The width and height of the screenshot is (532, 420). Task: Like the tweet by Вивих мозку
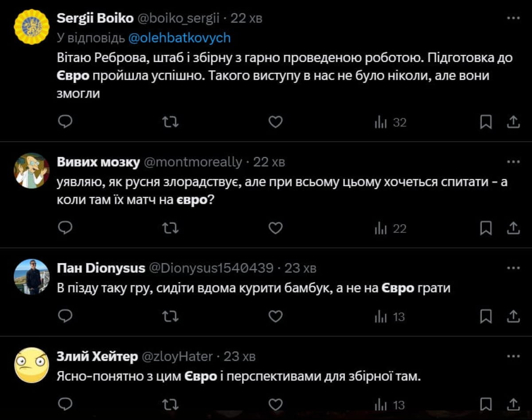[x=276, y=228]
